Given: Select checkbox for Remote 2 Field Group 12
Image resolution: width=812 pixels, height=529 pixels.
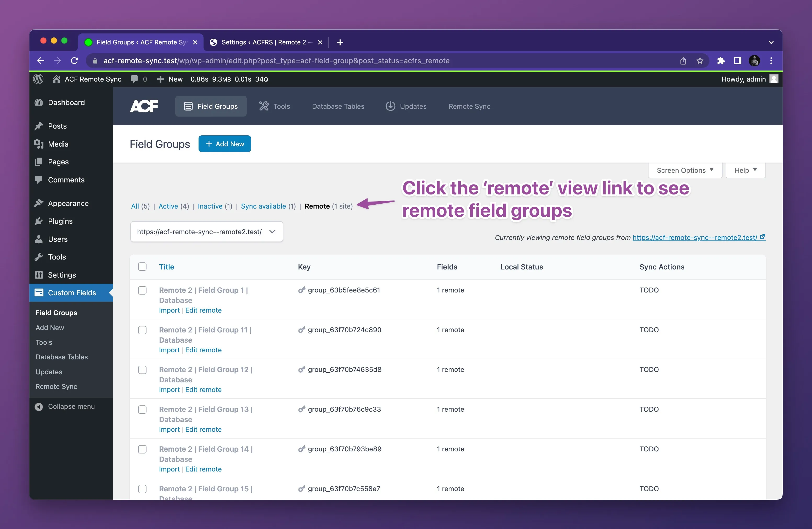Looking at the screenshot, I should click(x=142, y=370).
